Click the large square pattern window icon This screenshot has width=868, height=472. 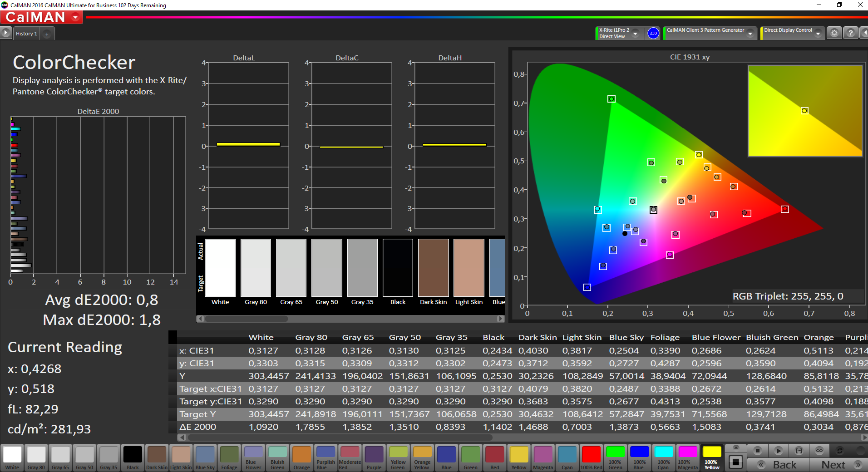point(736,462)
